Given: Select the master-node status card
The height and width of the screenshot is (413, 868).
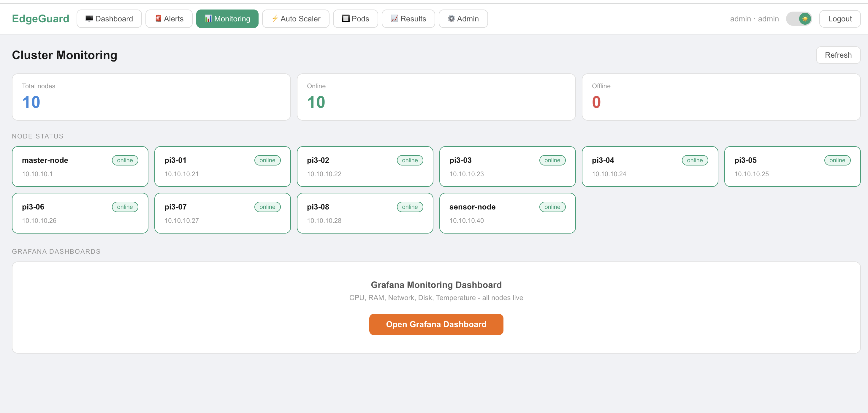Looking at the screenshot, I should click(80, 167).
